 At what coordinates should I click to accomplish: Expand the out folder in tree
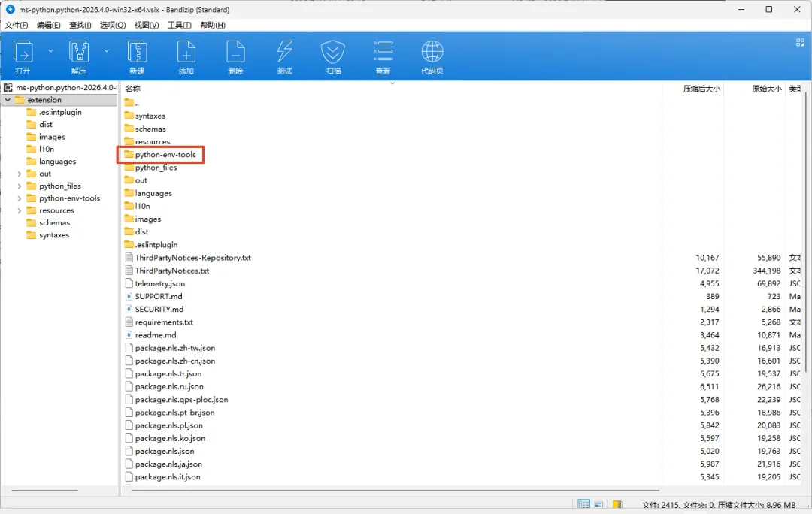click(x=19, y=174)
